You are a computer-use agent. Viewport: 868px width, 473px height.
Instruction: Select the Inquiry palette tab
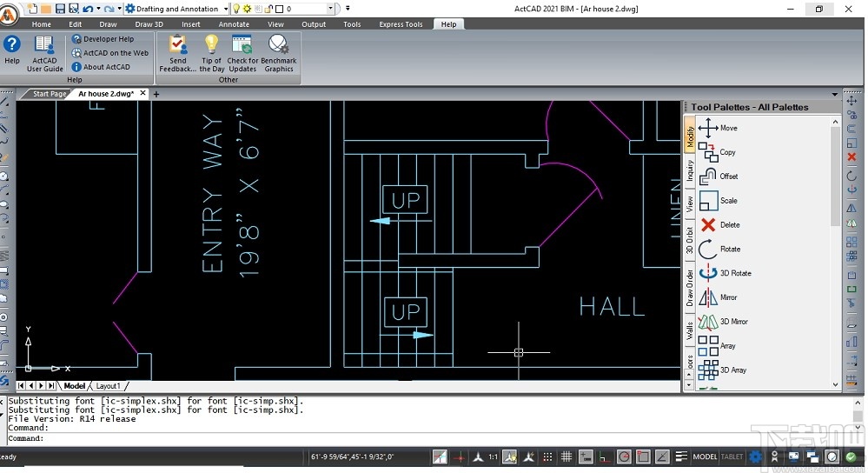(x=690, y=170)
